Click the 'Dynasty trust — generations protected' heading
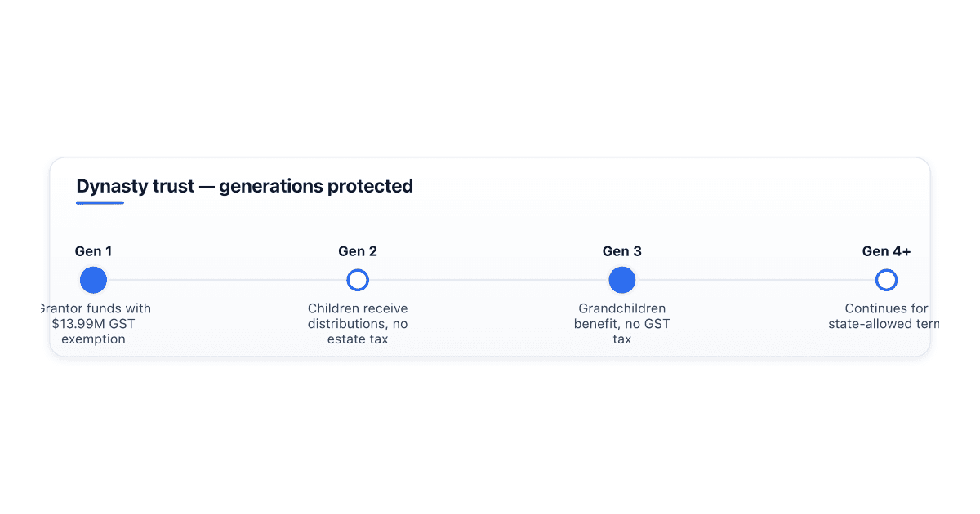This screenshot has width=980, height=514. (x=244, y=186)
